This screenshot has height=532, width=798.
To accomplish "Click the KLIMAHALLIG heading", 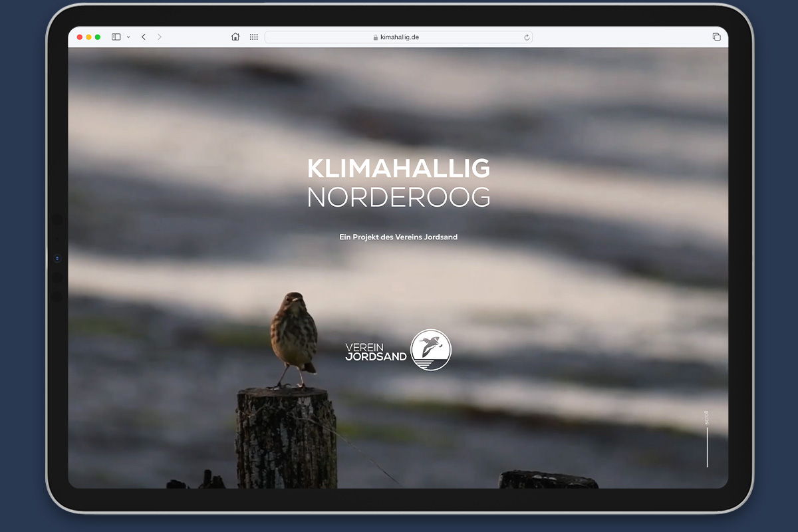I will pos(398,169).
